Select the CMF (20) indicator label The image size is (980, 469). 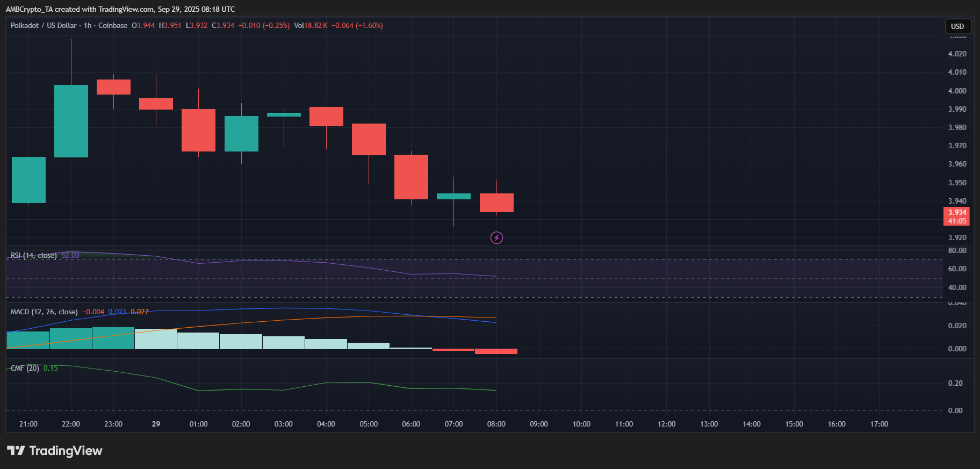pos(25,368)
